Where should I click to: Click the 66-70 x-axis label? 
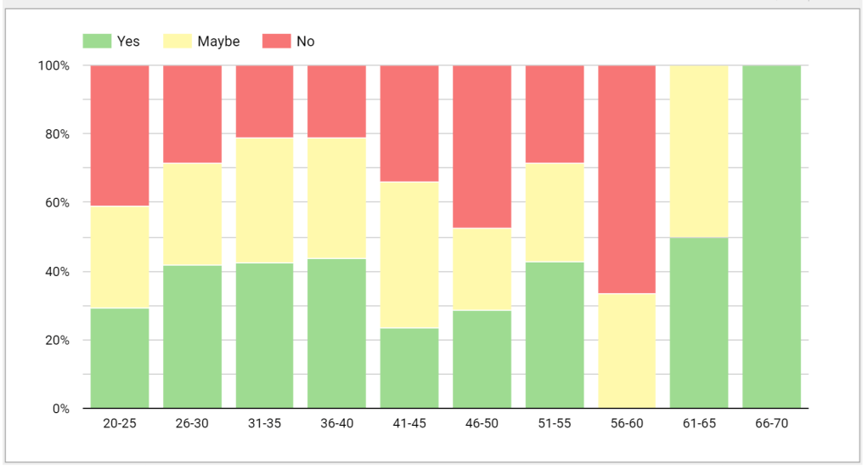(771, 423)
